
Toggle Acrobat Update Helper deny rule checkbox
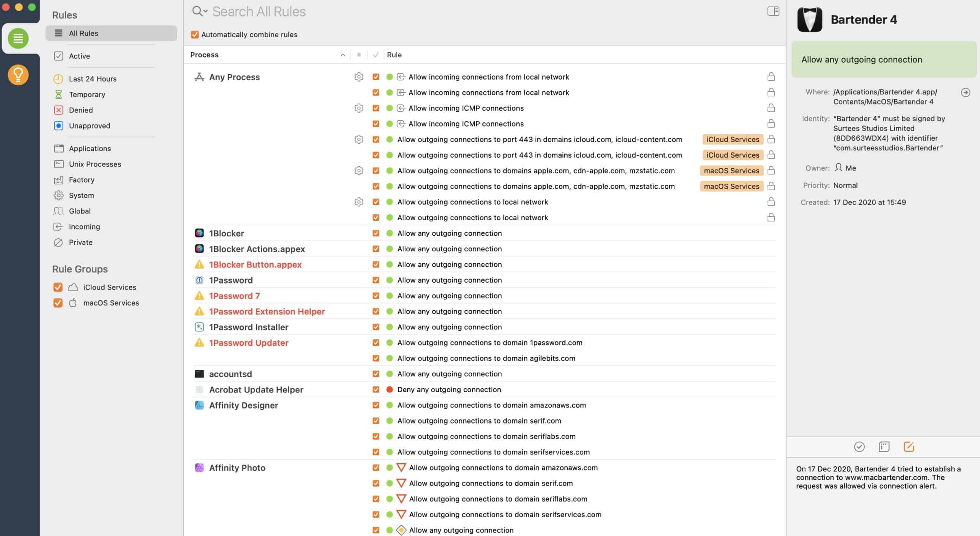click(x=376, y=389)
